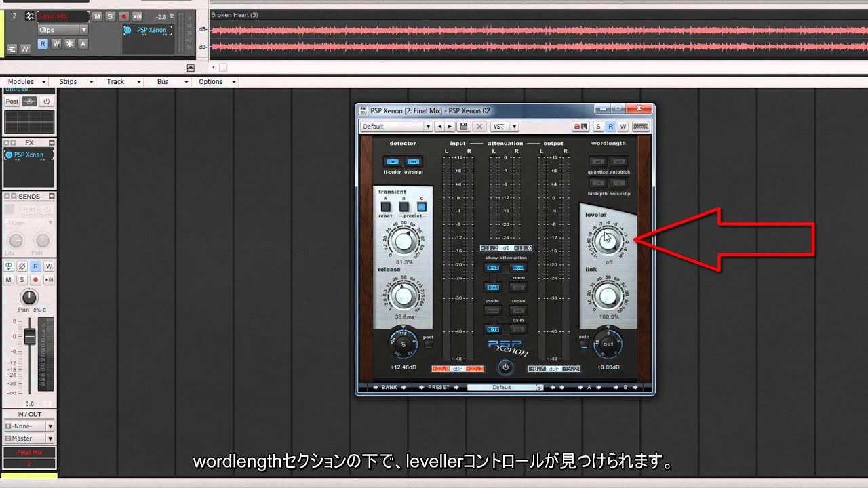
Task: Click the automation lanes icon in track header
Action: [x=25, y=49]
